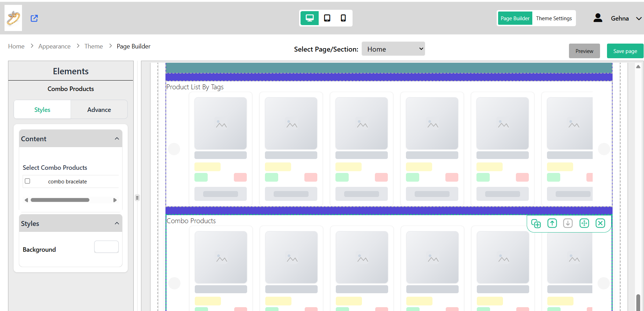Click the Select Page/Section label
Viewport: 644px width, 311px height.
(x=326, y=49)
